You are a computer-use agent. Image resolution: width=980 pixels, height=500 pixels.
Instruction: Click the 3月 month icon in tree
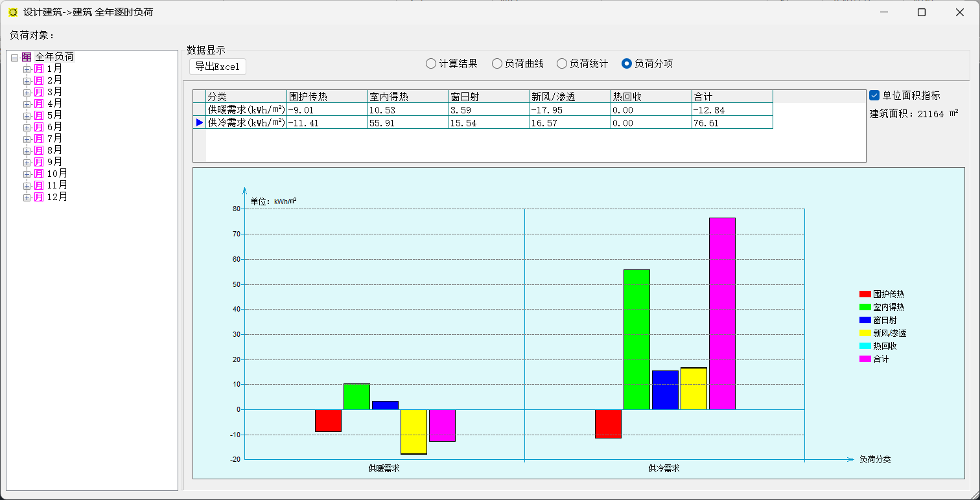coord(39,92)
